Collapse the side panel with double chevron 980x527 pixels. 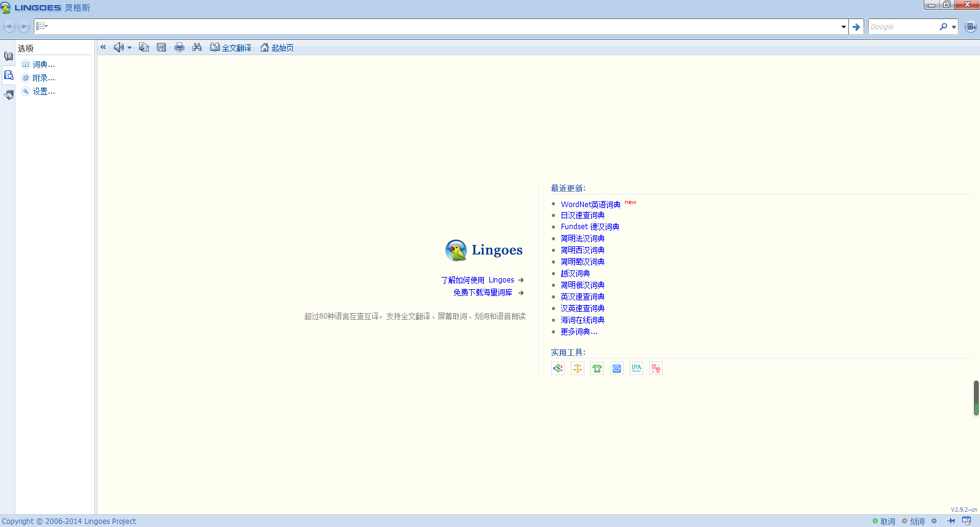(x=103, y=47)
